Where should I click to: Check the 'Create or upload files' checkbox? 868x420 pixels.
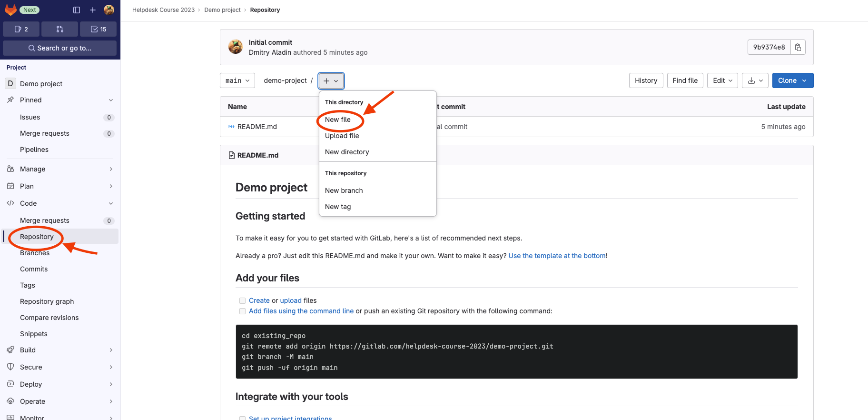243,300
